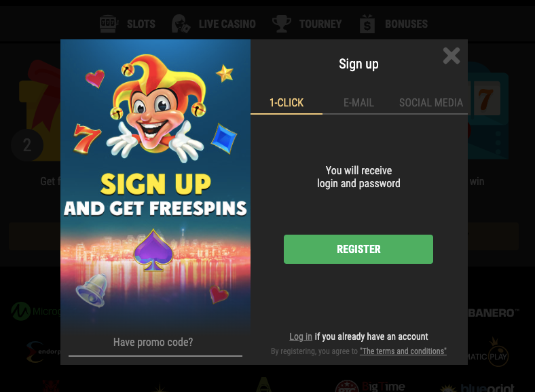Click the gift box icon beside BONUSES
Viewport: 535px width, 392px height.
[367, 24]
